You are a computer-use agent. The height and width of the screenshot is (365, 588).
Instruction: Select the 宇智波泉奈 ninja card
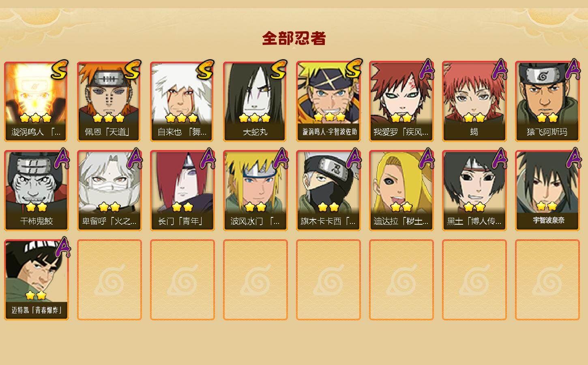[547, 191]
